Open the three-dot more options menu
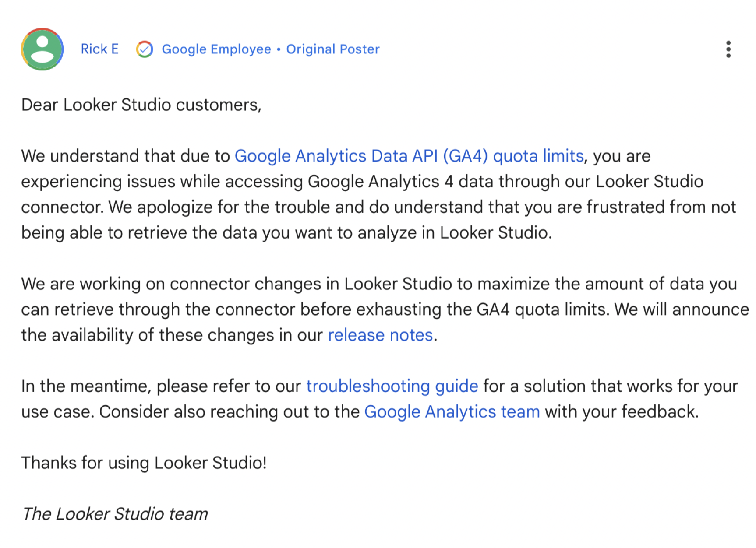 click(728, 49)
